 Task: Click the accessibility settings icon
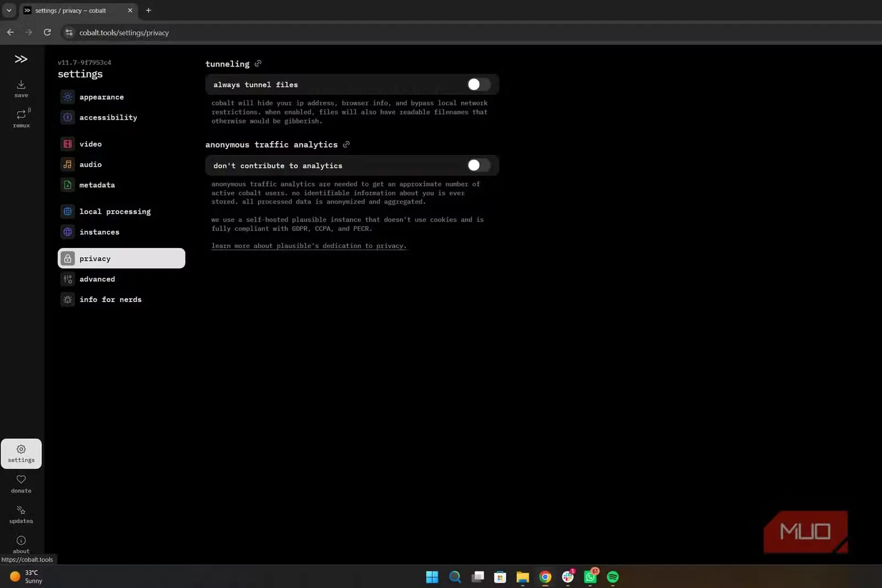[x=67, y=117]
